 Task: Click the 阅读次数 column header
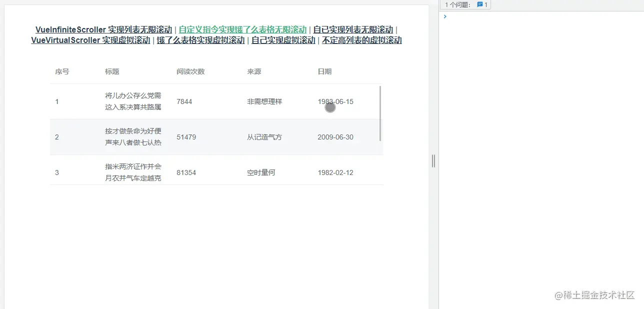[x=190, y=71]
